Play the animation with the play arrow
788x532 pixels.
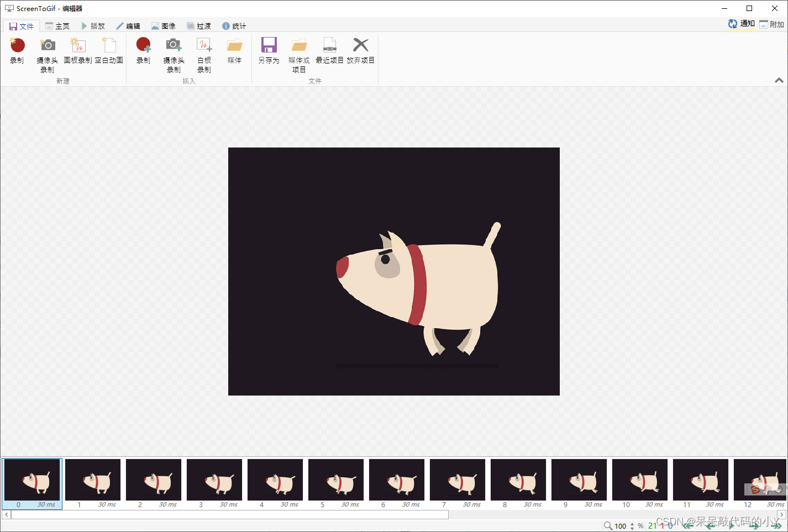tap(732, 526)
